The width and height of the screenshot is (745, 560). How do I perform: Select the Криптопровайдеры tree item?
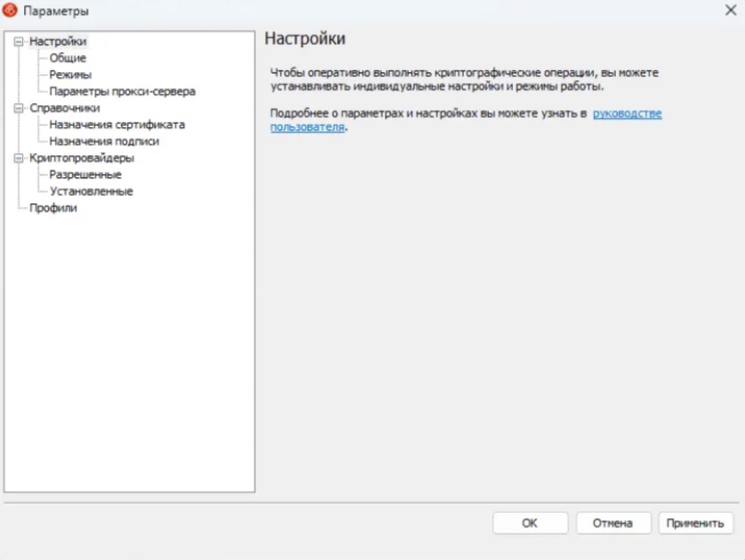click(x=81, y=158)
